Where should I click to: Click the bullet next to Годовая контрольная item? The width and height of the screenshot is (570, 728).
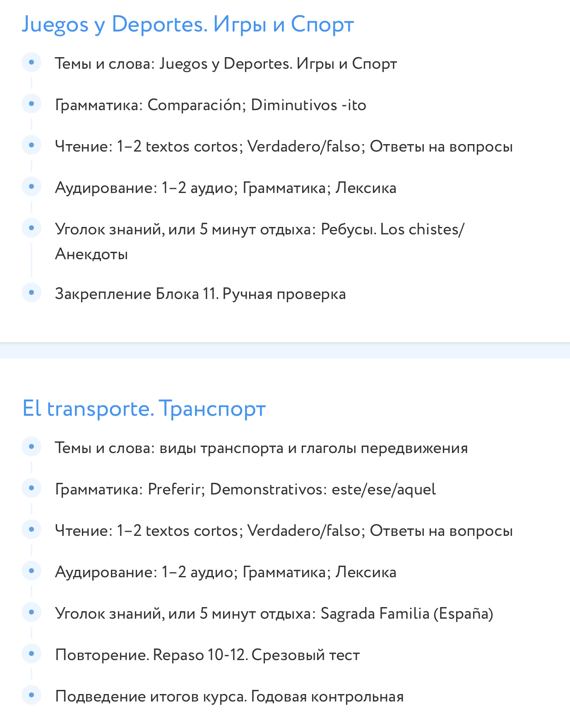coord(31,695)
